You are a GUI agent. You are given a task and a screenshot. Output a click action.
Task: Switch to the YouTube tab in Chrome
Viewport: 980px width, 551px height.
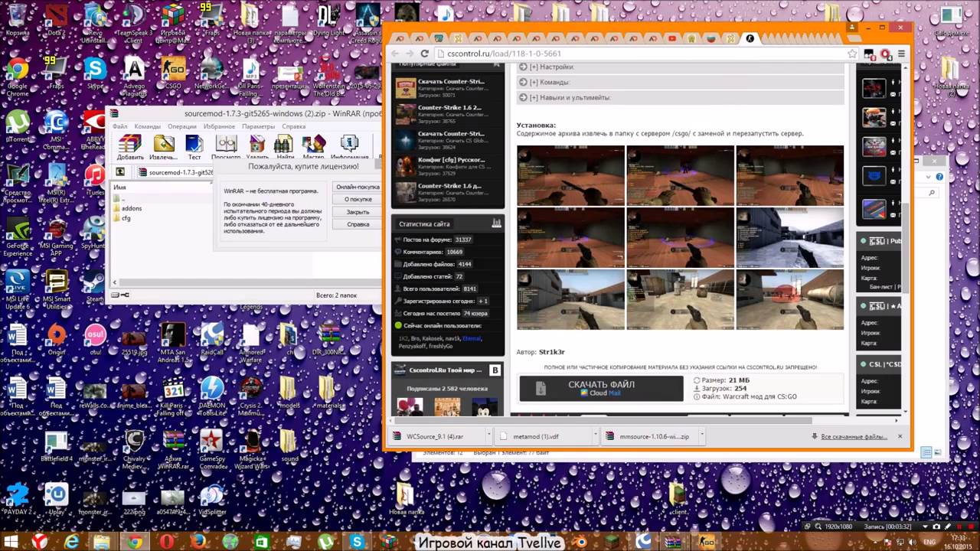pyautogui.click(x=672, y=38)
